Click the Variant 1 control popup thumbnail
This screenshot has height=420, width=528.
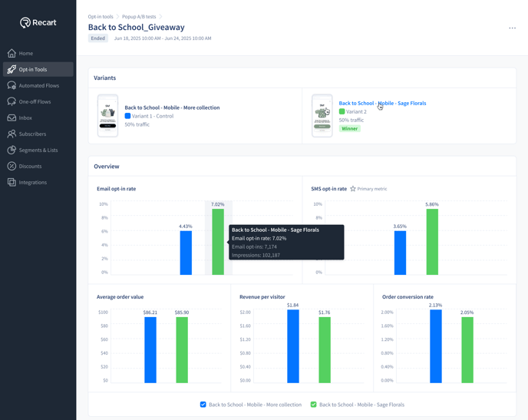point(108,116)
